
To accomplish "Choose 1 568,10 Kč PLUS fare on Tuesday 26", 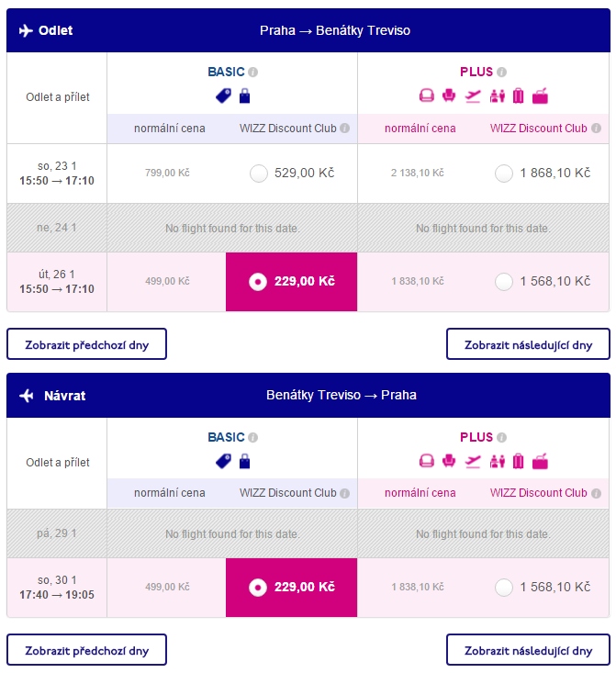I will point(504,282).
